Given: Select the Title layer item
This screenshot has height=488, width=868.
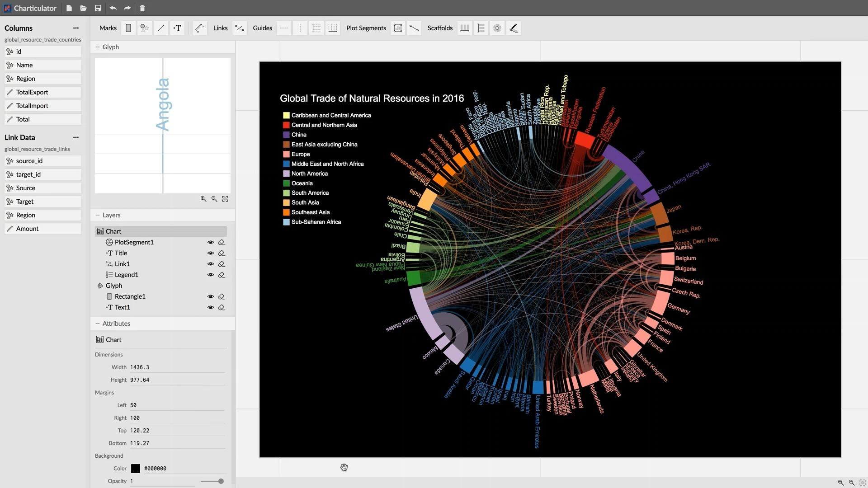Looking at the screenshot, I should (121, 253).
